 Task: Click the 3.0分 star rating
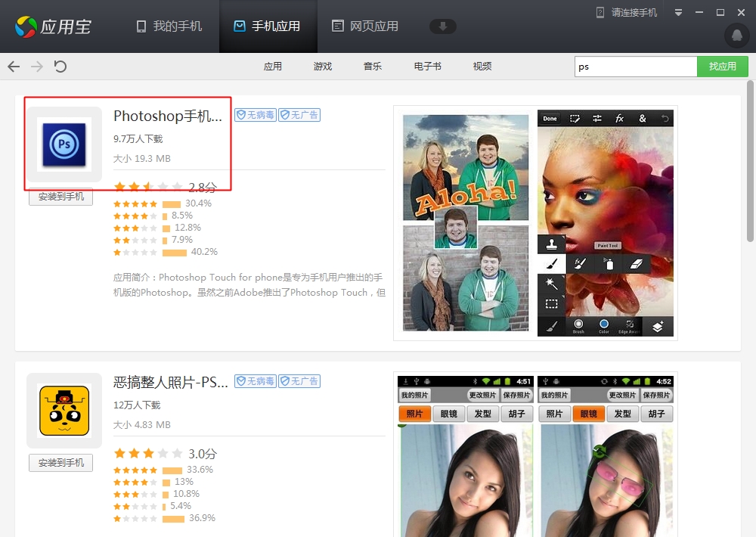point(165,454)
